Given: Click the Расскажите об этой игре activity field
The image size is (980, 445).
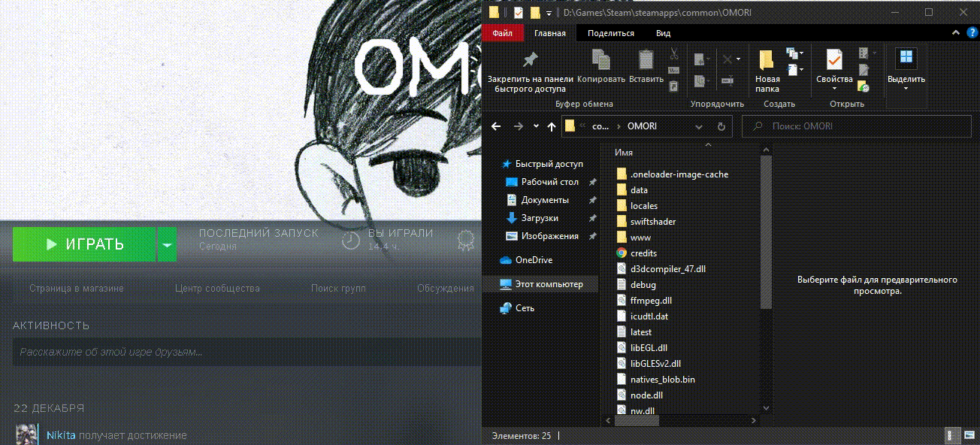Looking at the screenshot, I should [247, 352].
